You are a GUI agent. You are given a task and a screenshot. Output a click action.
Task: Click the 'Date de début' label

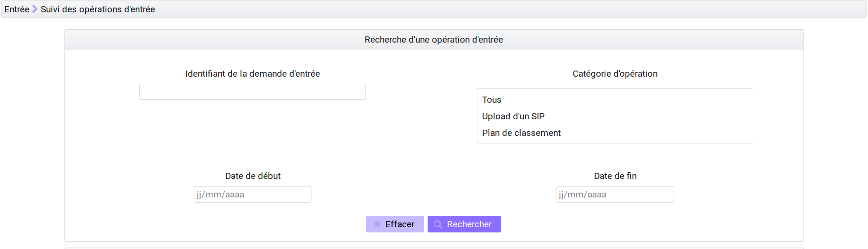click(x=253, y=176)
